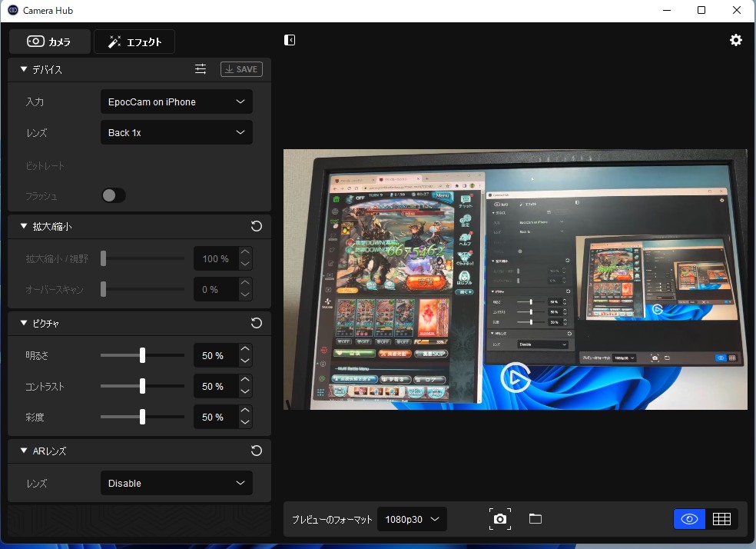This screenshot has width=756, height=549.
Task: Toggle the フラッシュ switch
Action: pyautogui.click(x=114, y=196)
